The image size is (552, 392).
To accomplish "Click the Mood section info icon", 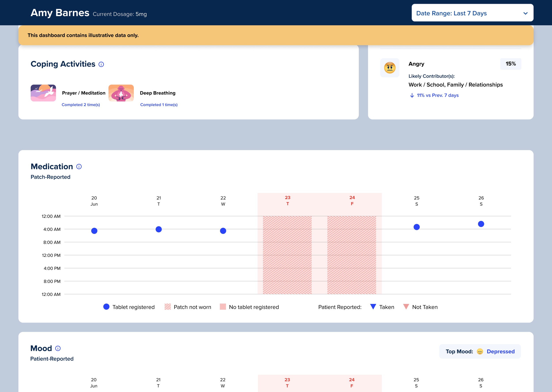I will [58, 348].
